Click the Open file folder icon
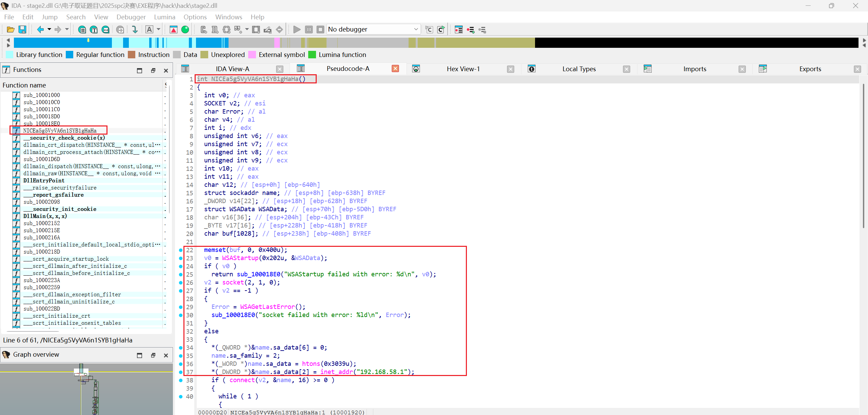 [x=11, y=29]
